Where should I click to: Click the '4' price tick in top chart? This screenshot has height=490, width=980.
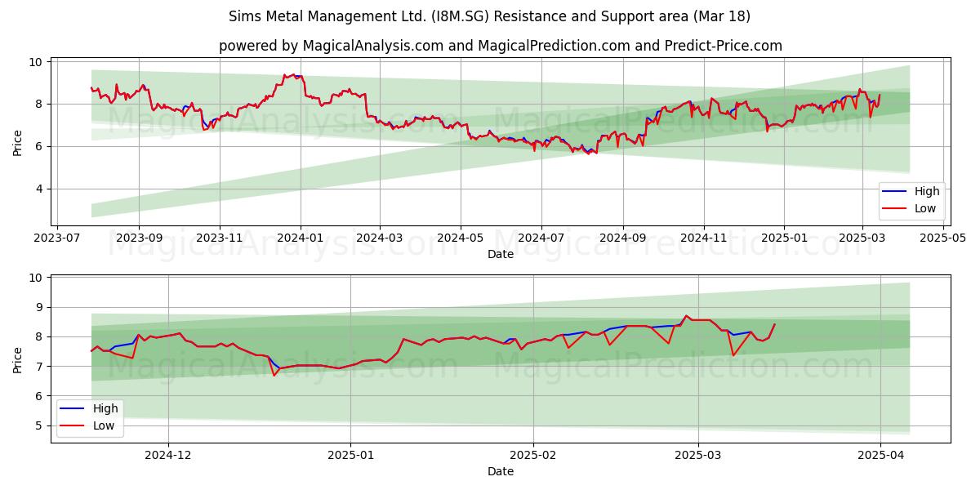(41, 189)
